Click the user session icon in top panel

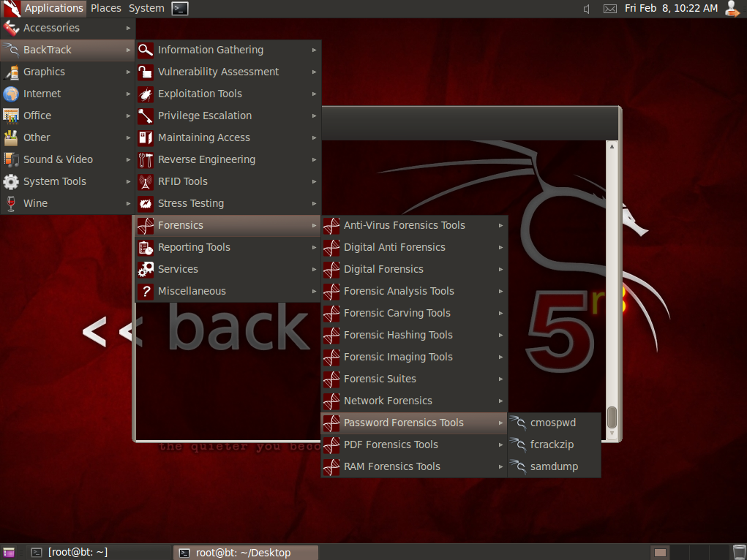[x=732, y=9]
